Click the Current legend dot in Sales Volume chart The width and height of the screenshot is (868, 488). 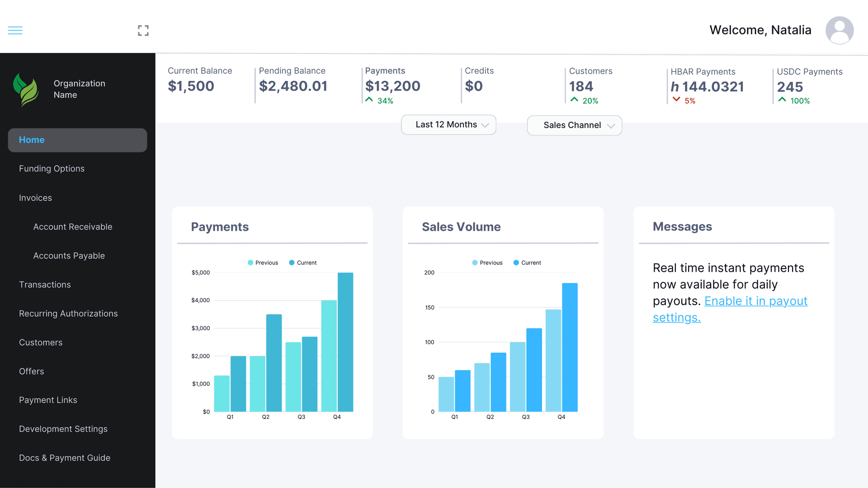pyautogui.click(x=515, y=262)
